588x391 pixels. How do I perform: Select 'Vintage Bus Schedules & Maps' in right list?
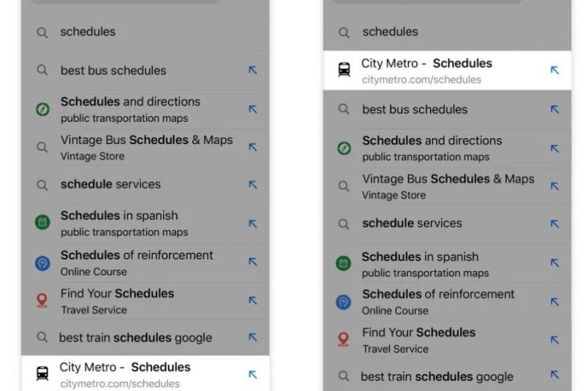(448, 186)
